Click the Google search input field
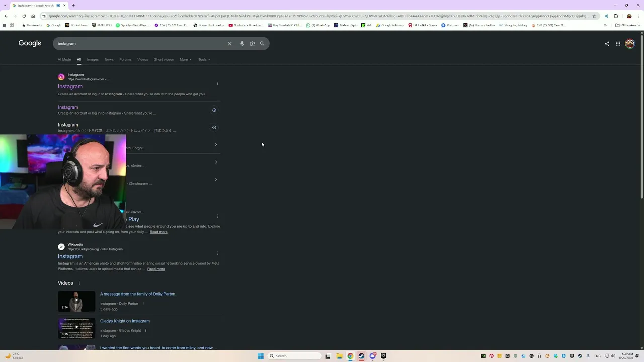 (141, 44)
